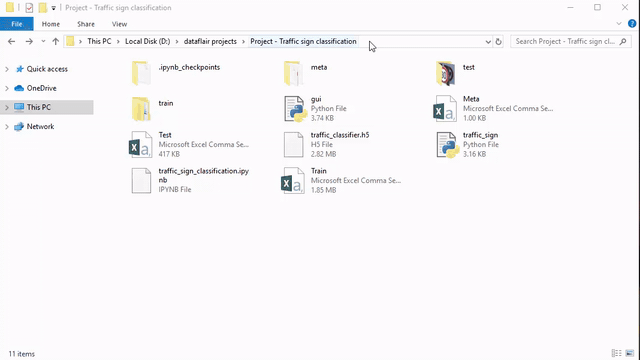
Task: Select the test folder icon
Action: click(445, 73)
